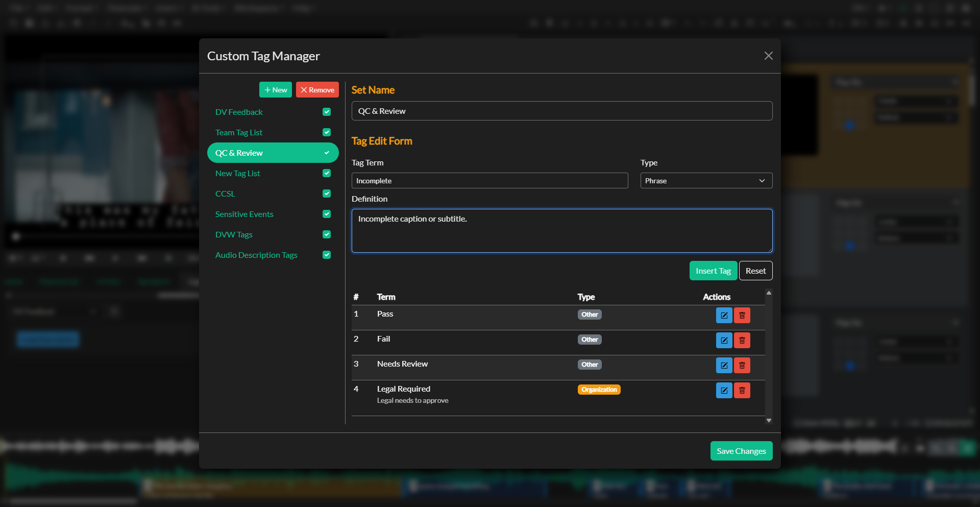Edit the Pass tag with pencil icon
This screenshot has height=507, width=980.
[724, 315]
